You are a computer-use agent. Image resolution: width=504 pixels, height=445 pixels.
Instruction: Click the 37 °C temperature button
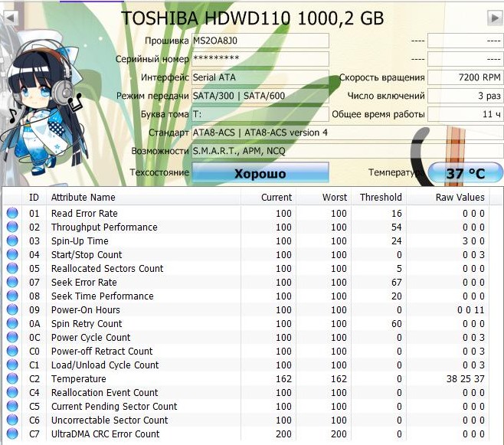pyautogui.click(x=466, y=173)
